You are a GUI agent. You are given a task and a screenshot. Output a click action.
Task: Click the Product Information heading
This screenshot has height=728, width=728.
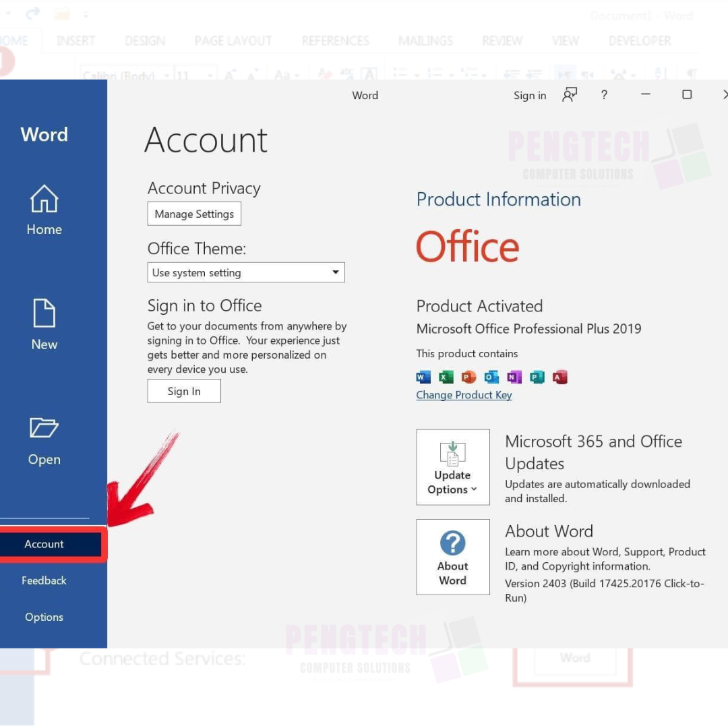499,200
